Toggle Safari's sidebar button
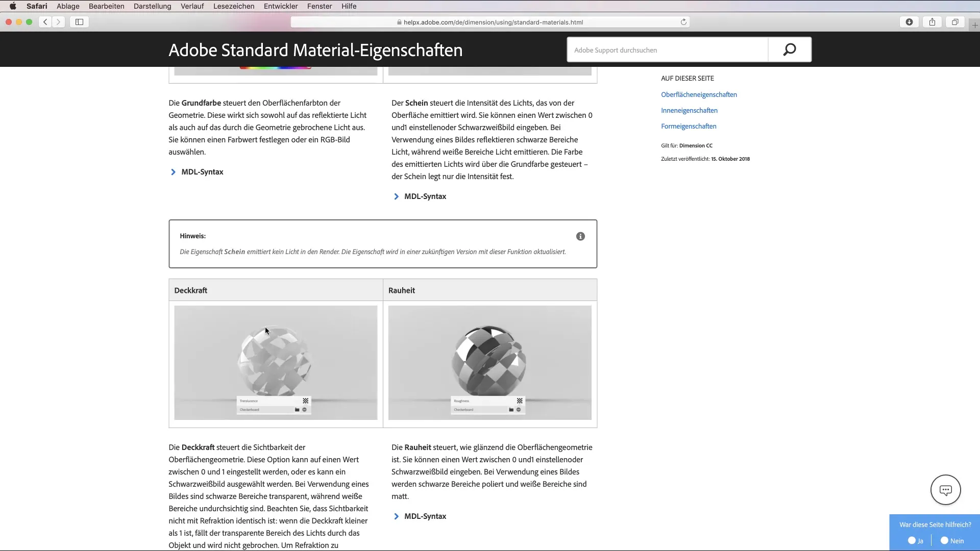 click(x=79, y=22)
